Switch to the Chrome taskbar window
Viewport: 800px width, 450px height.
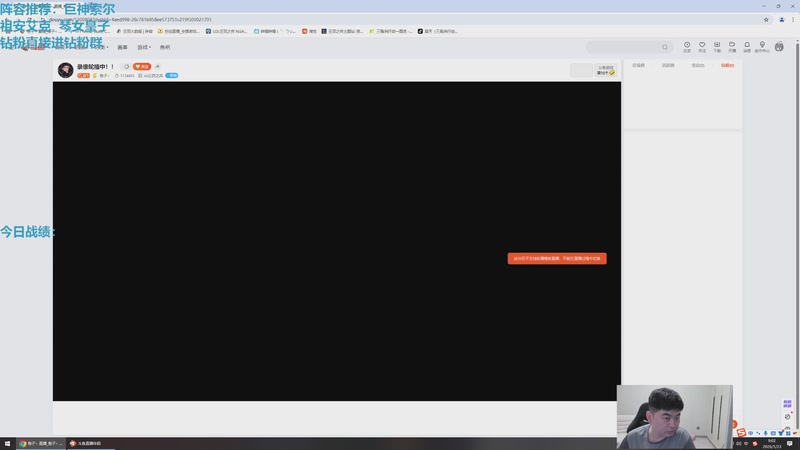click(x=40, y=443)
